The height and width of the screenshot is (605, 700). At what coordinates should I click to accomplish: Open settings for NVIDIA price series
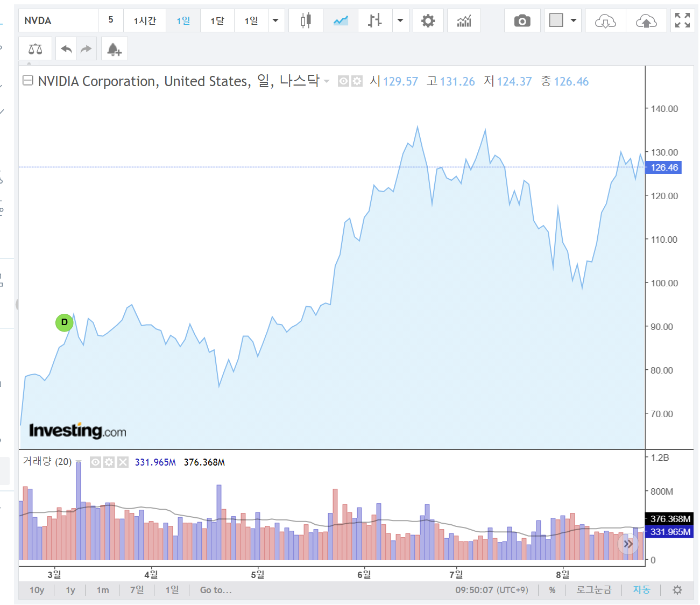pyautogui.click(x=357, y=81)
